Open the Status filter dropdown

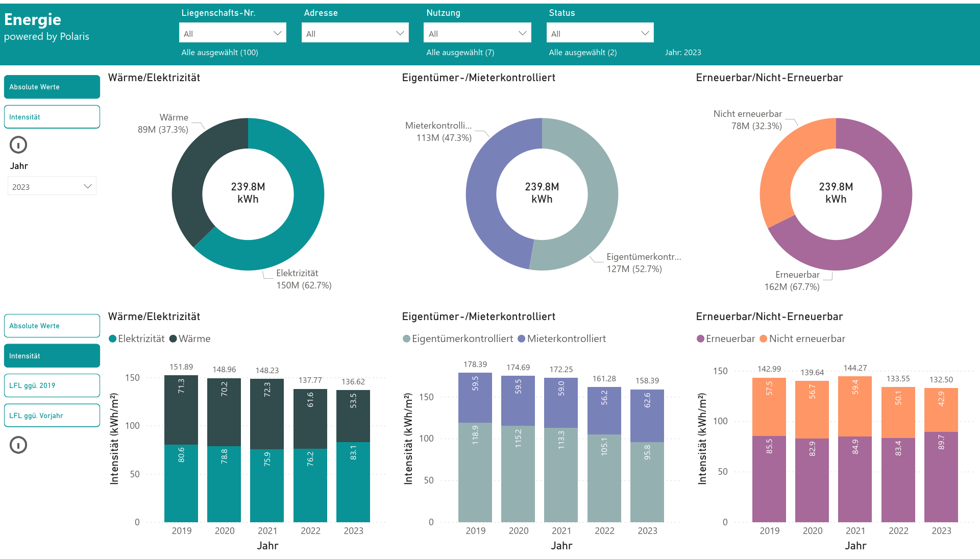click(600, 33)
